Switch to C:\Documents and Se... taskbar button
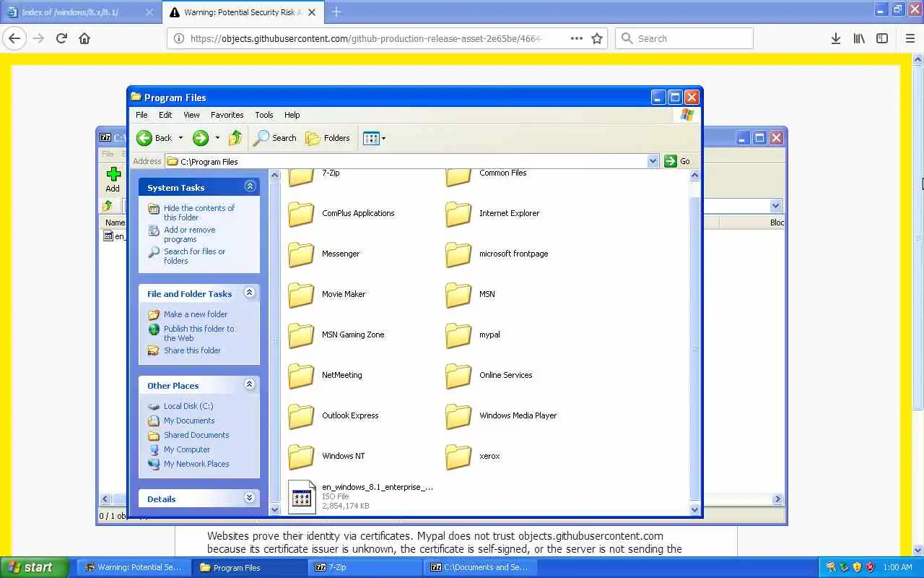 [480, 567]
